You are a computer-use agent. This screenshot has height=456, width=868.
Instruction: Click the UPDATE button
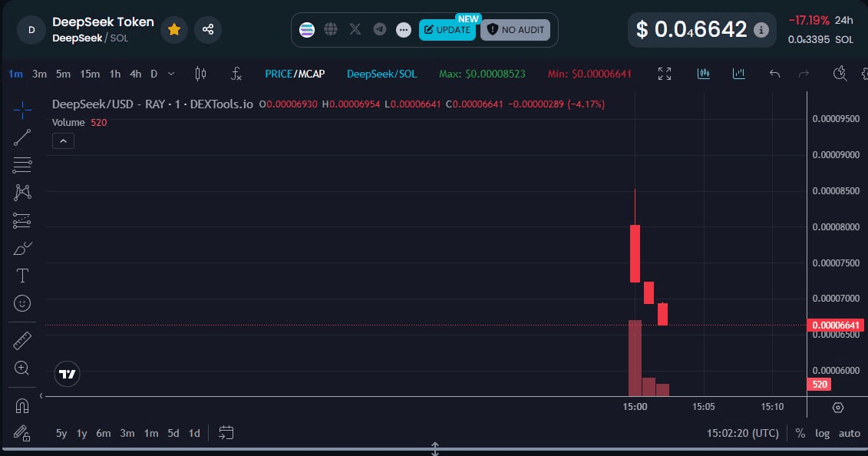click(447, 30)
